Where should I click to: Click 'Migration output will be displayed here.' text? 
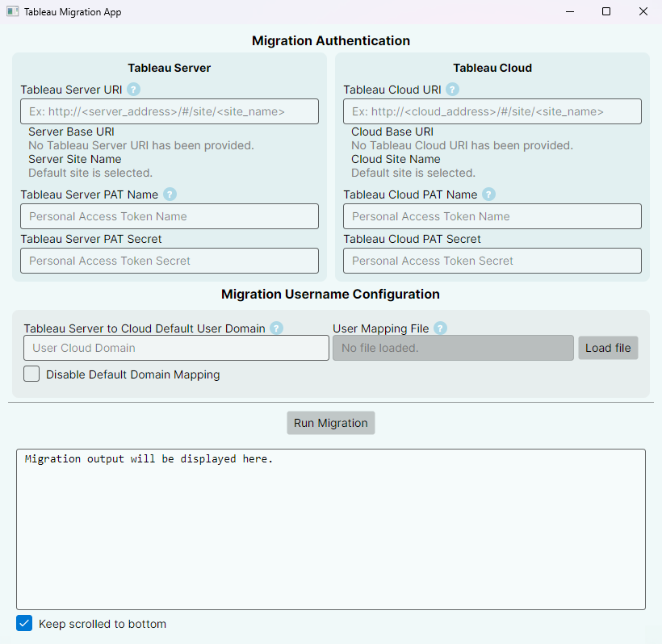pos(149,458)
